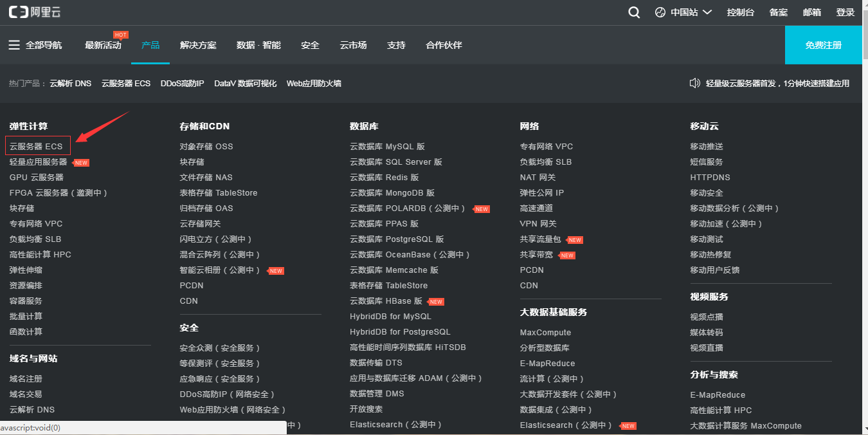868x435 pixels.
Task: Open 函数计算 product
Action: coord(26,332)
